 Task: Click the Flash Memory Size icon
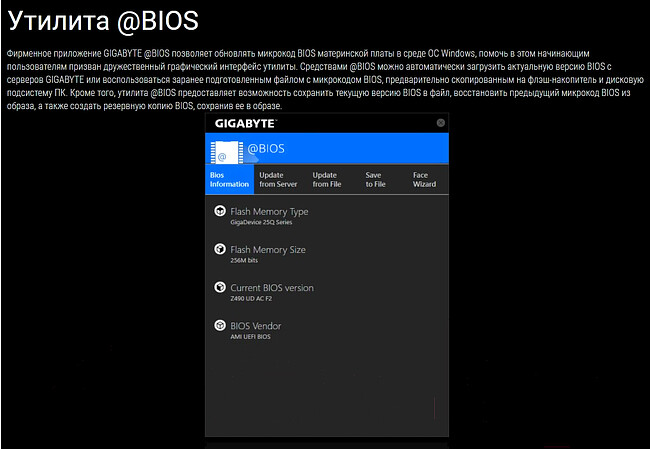(x=220, y=249)
